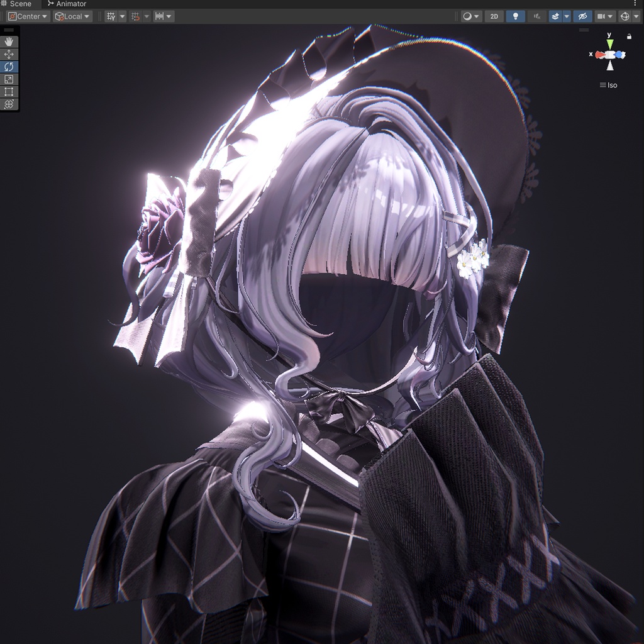
Task: Toggle scene effects (skybox, fog) button
Action: click(555, 16)
